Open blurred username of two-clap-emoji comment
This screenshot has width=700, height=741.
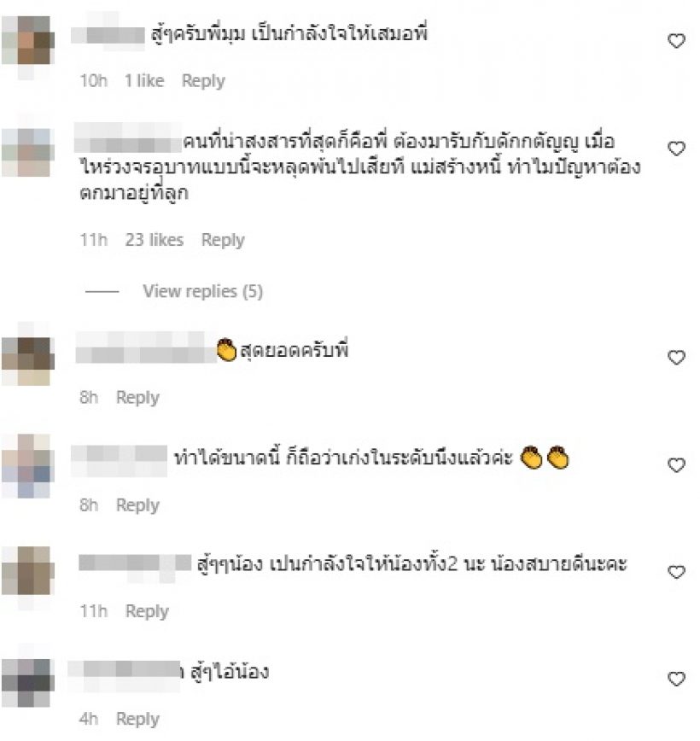pyautogui.click(x=120, y=461)
